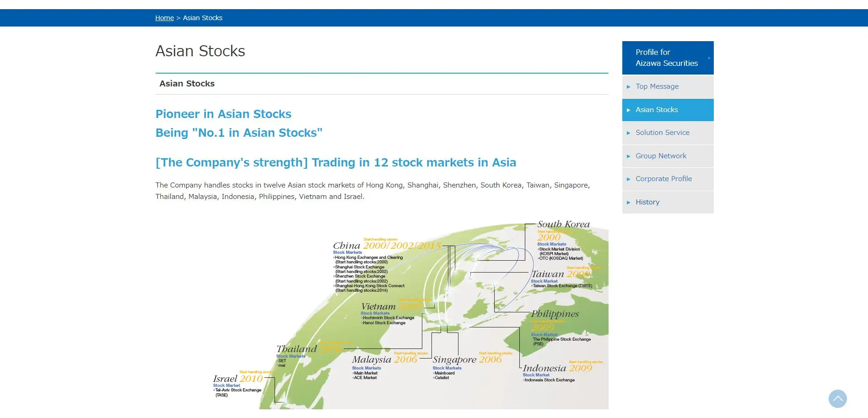Click the 'Taiwan' label on map
Screen dimensions: 868x418
pos(547,274)
